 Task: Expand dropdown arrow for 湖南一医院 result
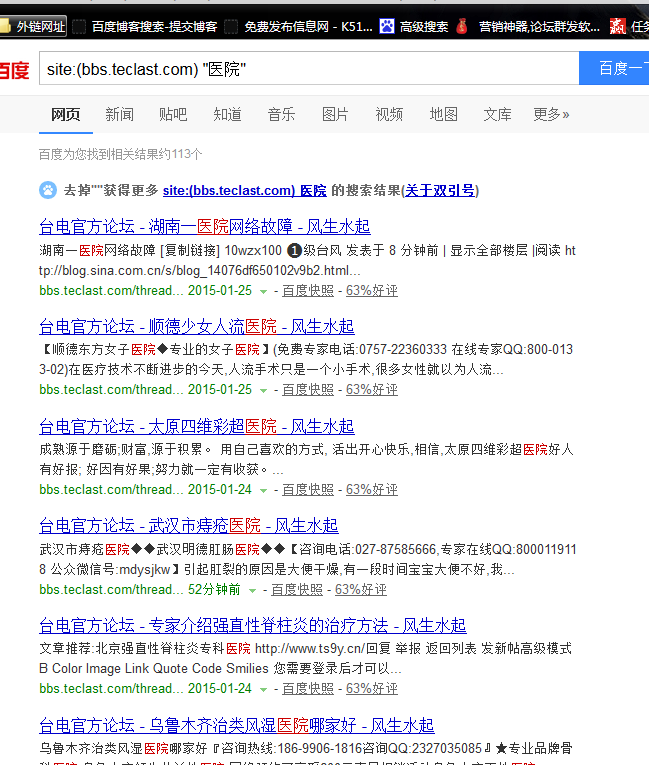click(x=264, y=292)
